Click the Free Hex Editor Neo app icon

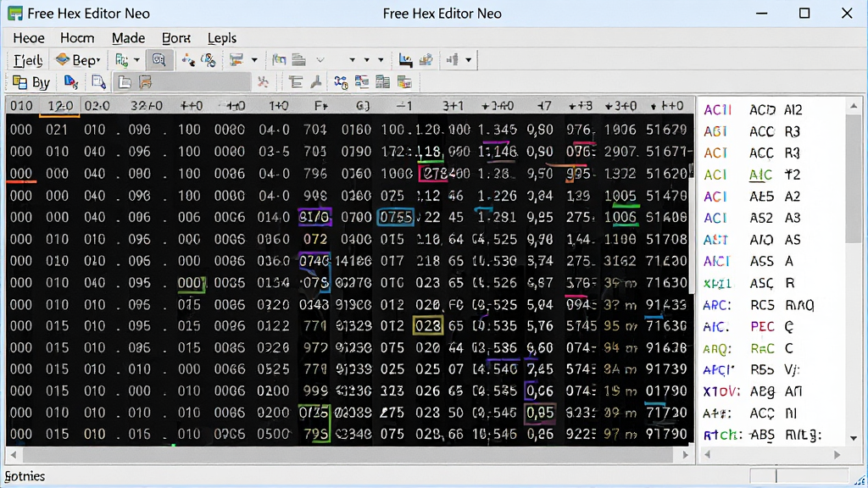(x=15, y=14)
